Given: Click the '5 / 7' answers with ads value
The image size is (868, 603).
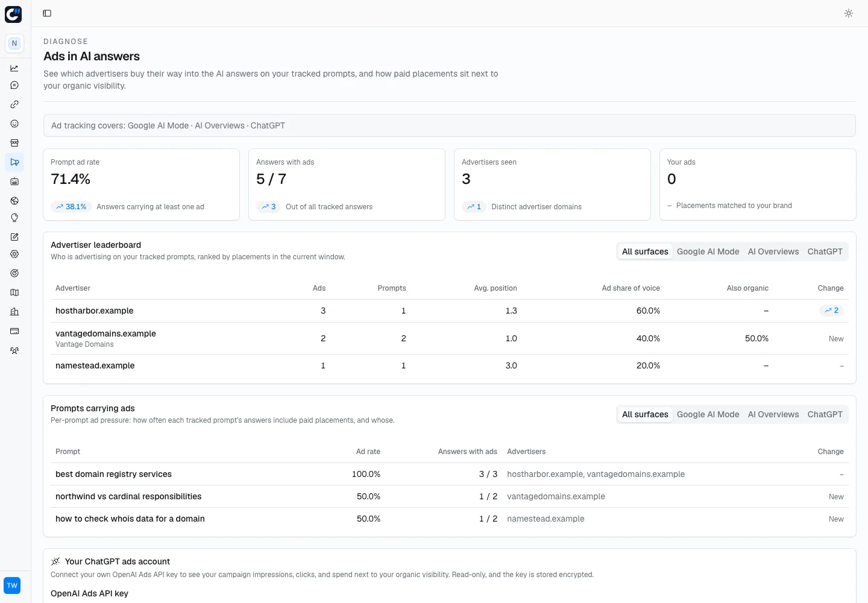Looking at the screenshot, I should point(271,179).
